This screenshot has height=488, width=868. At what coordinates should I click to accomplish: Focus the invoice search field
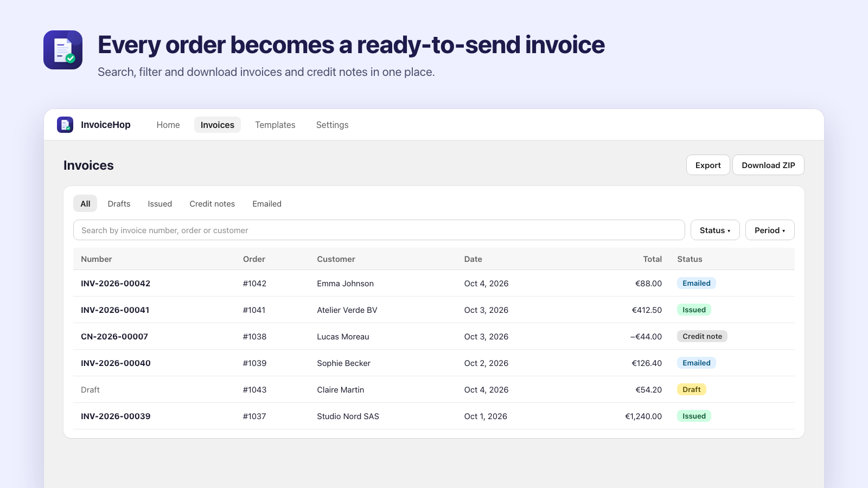pyautogui.click(x=379, y=230)
